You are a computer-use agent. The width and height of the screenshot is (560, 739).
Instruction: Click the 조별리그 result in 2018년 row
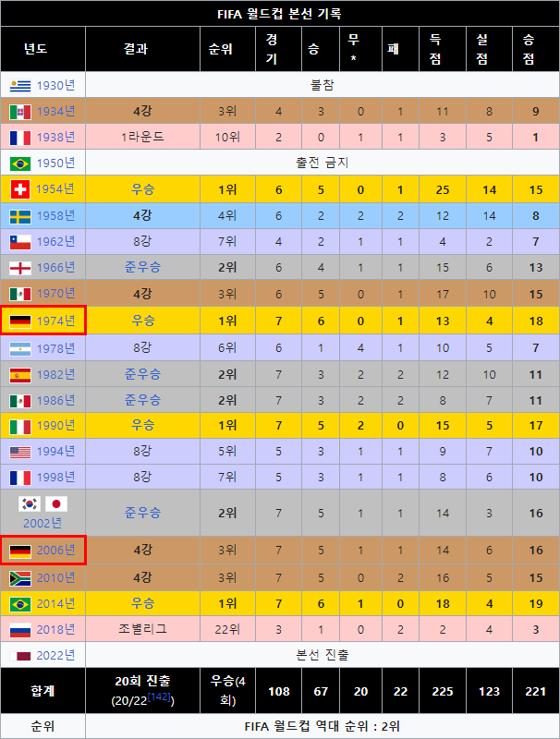pyautogui.click(x=143, y=629)
